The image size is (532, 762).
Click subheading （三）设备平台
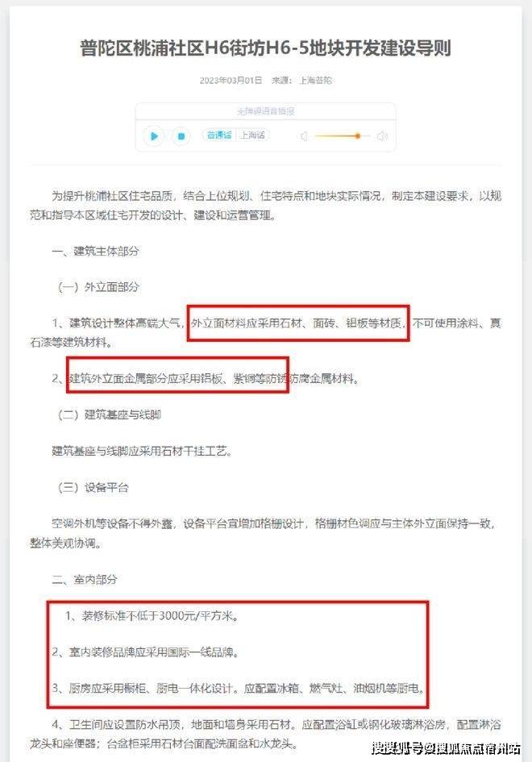point(93,487)
